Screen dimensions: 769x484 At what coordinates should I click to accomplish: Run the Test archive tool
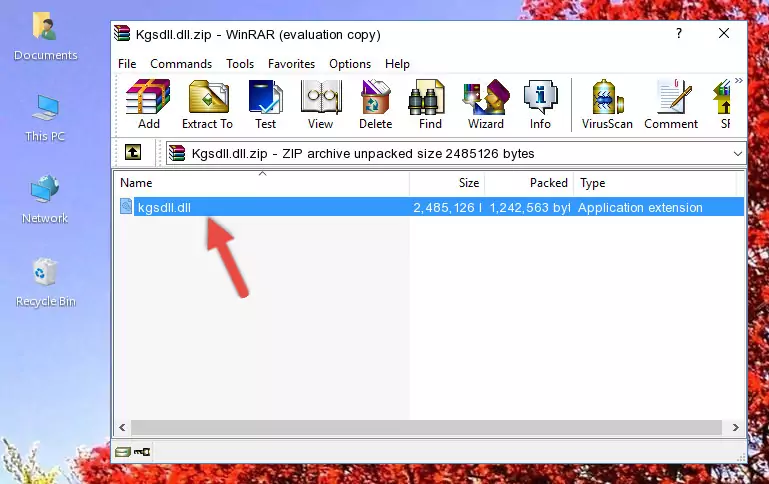tap(265, 103)
